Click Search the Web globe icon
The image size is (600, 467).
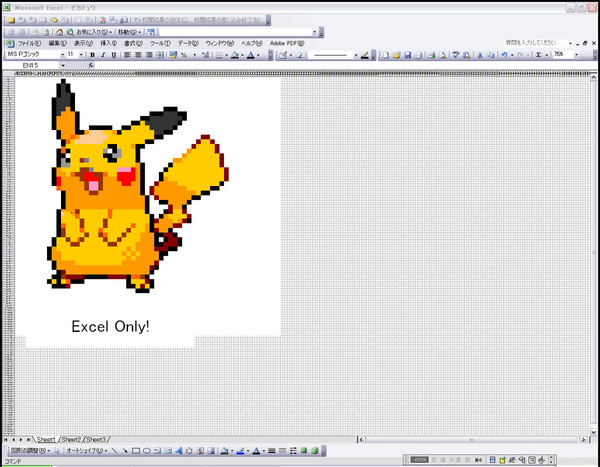pyautogui.click(x=70, y=32)
